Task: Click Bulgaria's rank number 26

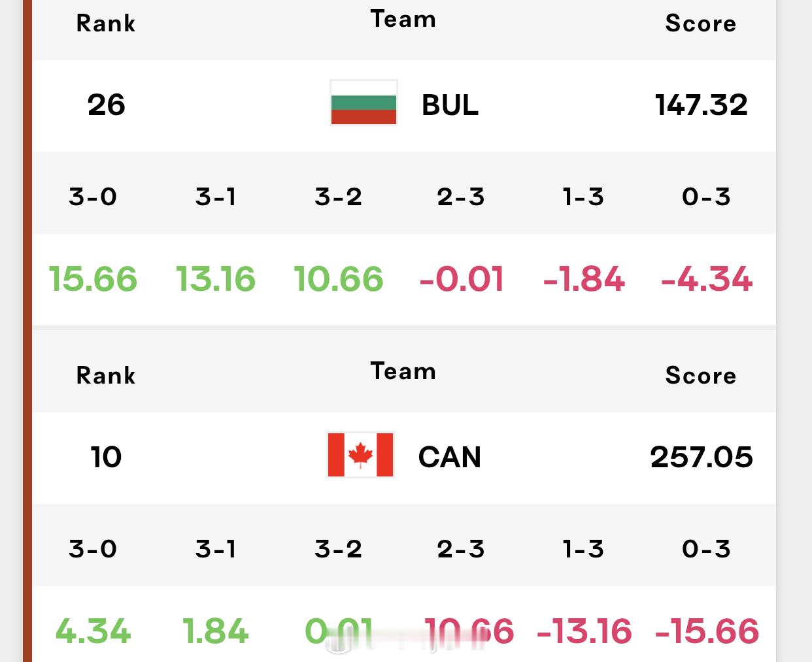Action: [x=106, y=105]
